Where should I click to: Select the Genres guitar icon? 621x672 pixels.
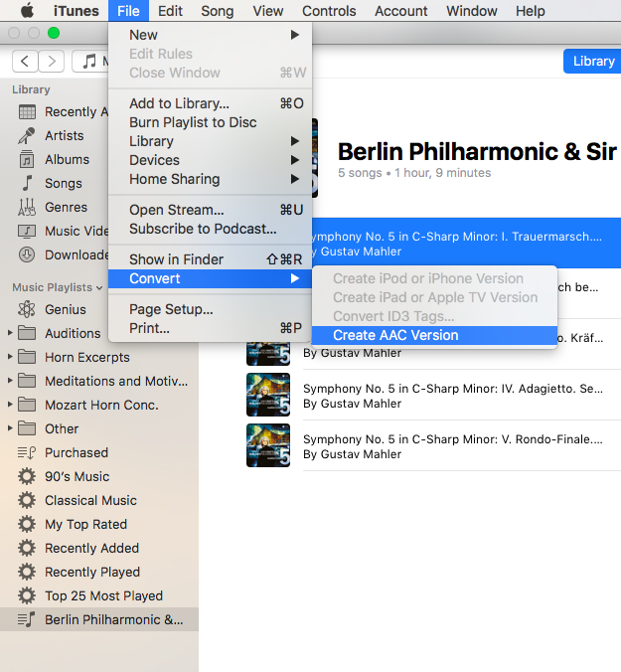pyautogui.click(x=27, y=207)
